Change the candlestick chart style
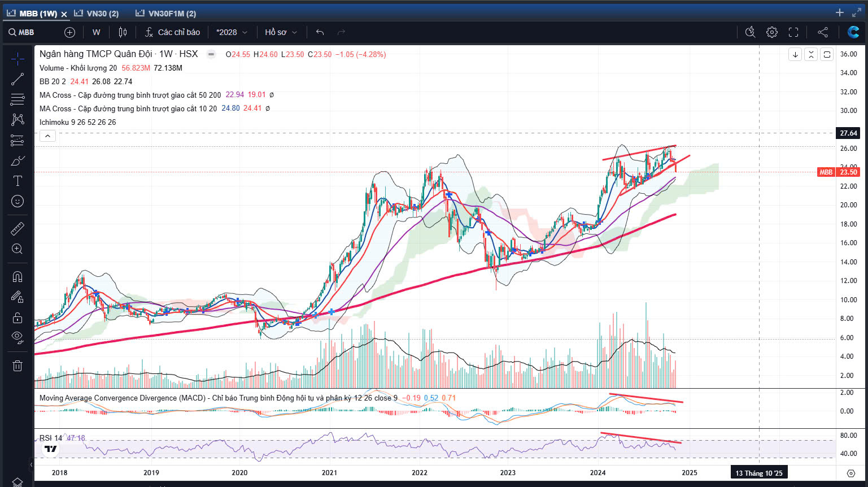 (x=123, y=32)
